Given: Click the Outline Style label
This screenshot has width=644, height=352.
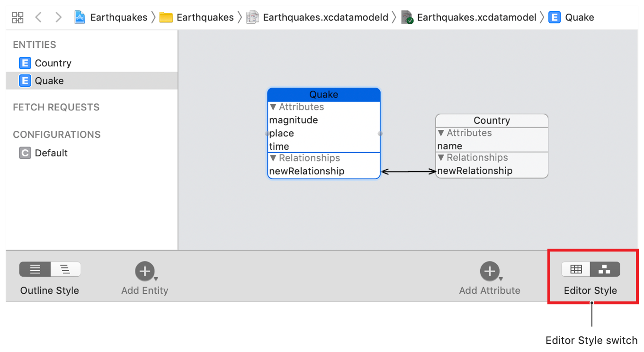Looking at the screenshot, I should [50, 290].
